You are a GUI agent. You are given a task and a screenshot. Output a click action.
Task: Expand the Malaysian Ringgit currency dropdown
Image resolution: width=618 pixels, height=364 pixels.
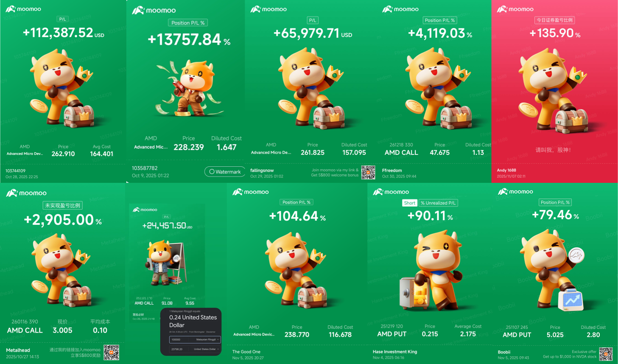click(x=207, y=339)
